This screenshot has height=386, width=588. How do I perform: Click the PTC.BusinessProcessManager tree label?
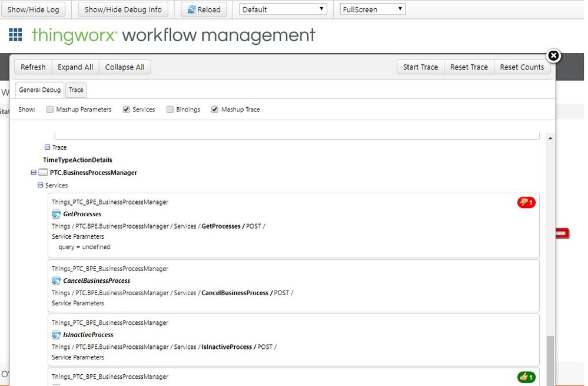[x=94, y=173]
